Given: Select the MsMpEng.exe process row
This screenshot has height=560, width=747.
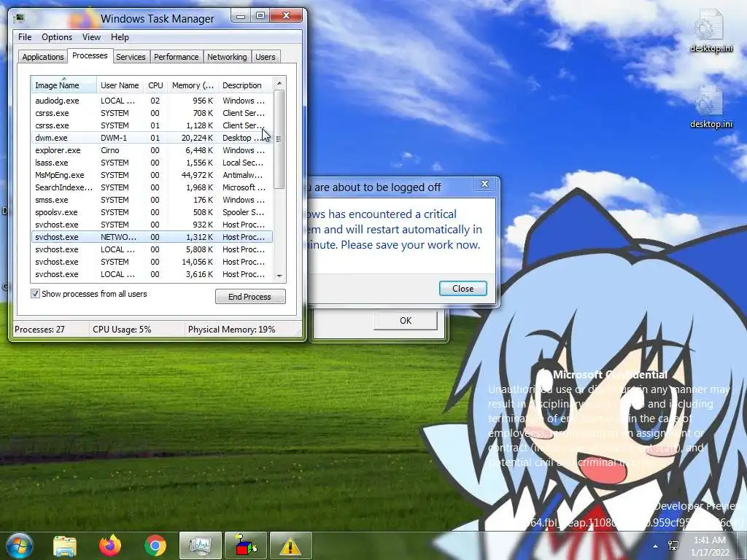Looking at the screenshot, I should 152,175.
